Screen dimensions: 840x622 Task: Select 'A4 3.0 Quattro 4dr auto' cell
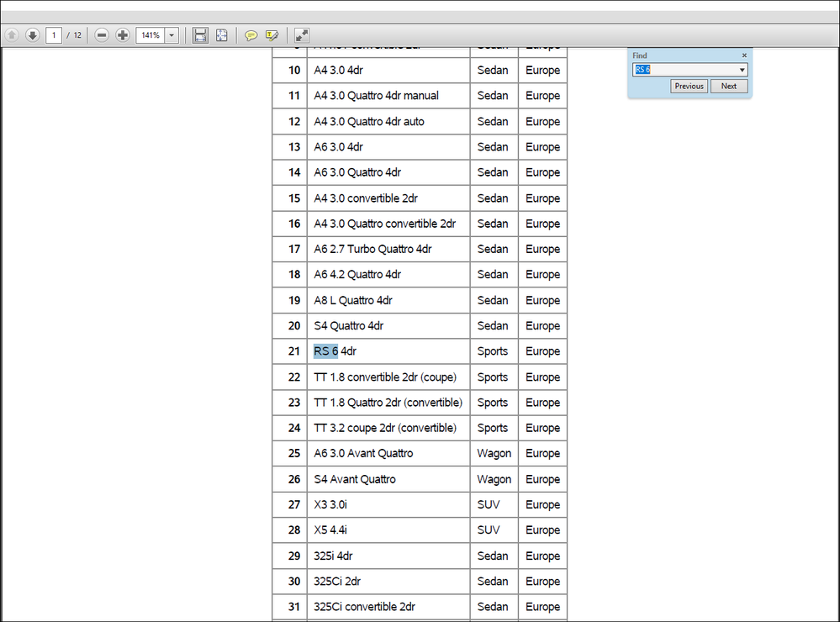[388, 122]
